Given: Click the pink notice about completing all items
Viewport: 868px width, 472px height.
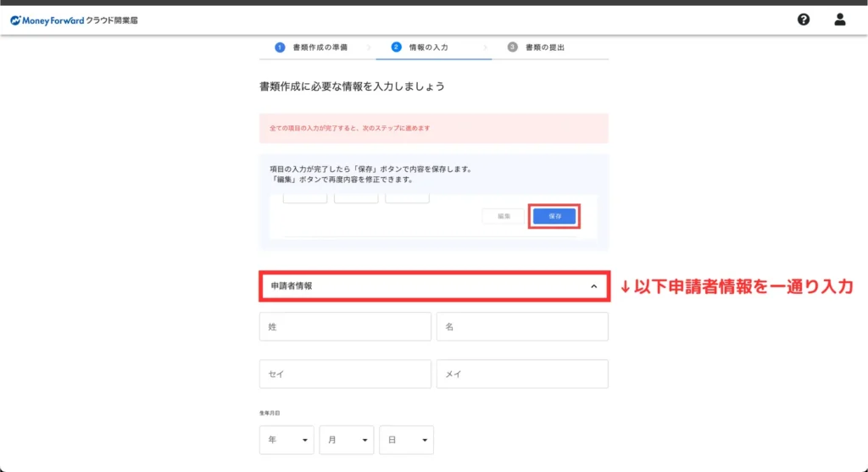Looking at the screenshot, I should (x=433, y=128).
